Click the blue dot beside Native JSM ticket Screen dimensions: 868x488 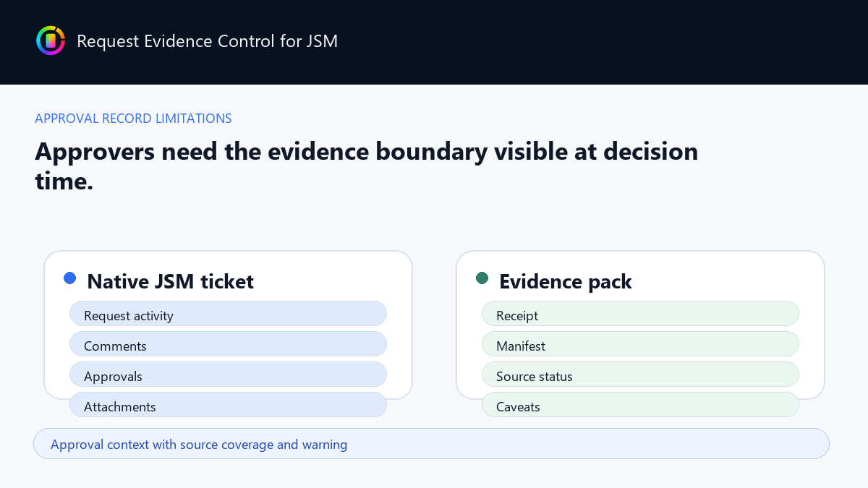coord(70,278)
